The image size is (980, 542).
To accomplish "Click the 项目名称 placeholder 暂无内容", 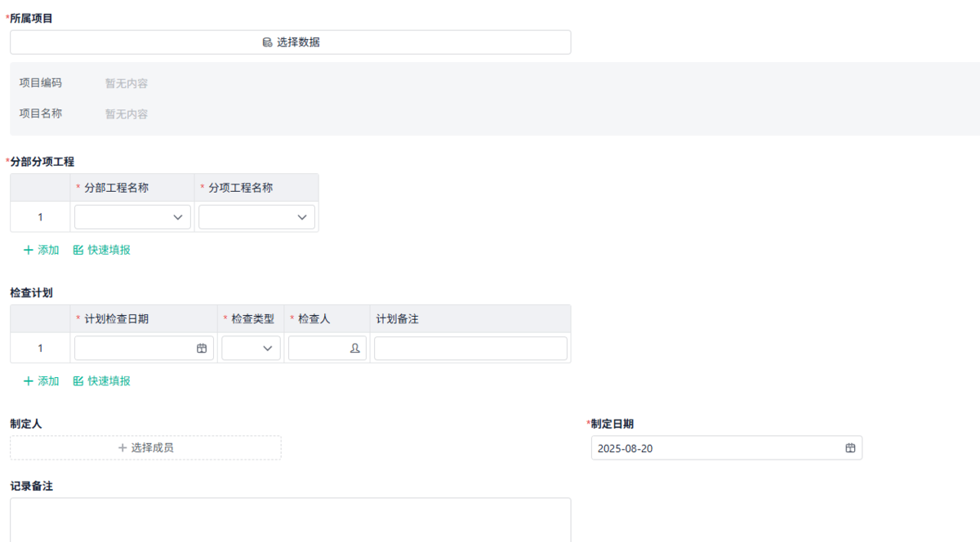I will click(x=126, y=113).
